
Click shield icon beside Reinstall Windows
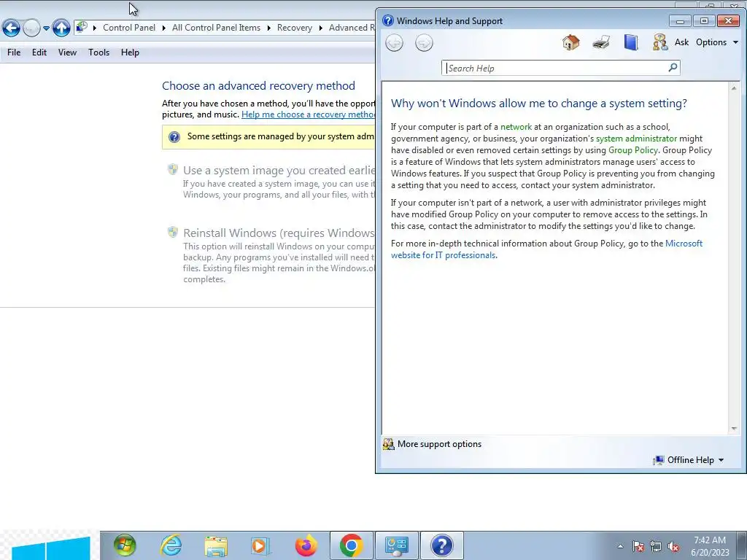coord(172,232)
